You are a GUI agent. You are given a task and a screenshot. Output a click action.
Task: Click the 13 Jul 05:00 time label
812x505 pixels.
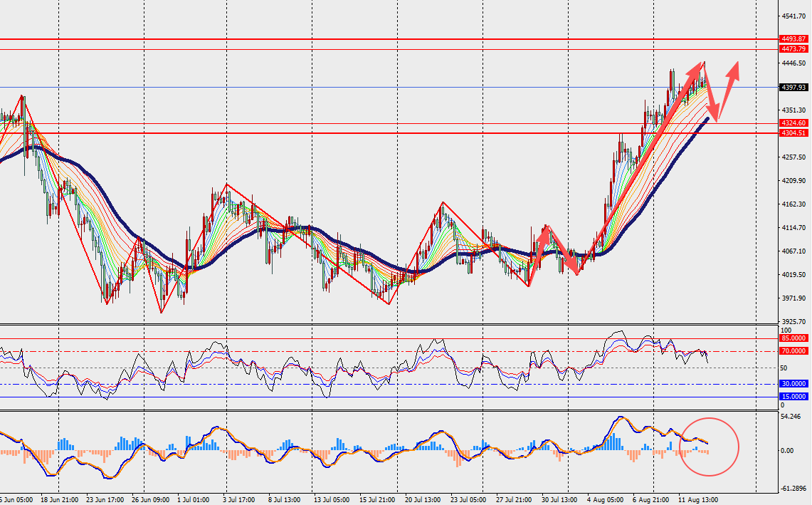coord(333,500)
